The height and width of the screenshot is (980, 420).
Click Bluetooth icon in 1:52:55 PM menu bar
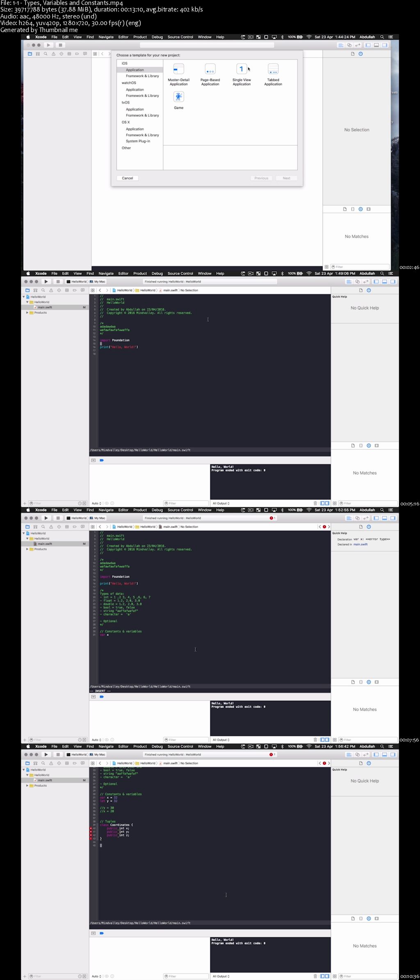click(x=282, y=510)
